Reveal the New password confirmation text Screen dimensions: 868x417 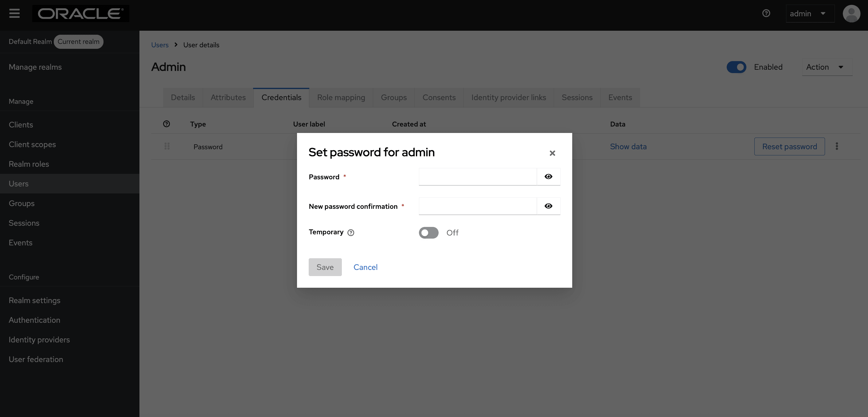[x=548, y=206]
